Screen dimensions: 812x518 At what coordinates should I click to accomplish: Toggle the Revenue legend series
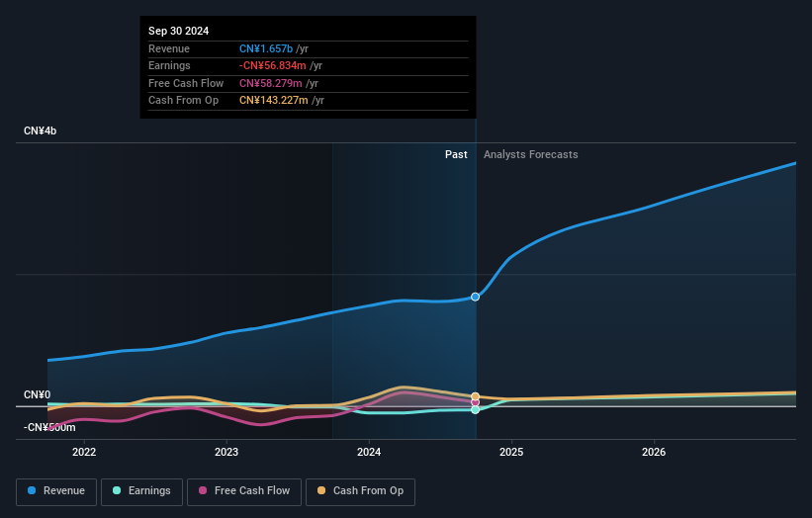coord(56,491)
